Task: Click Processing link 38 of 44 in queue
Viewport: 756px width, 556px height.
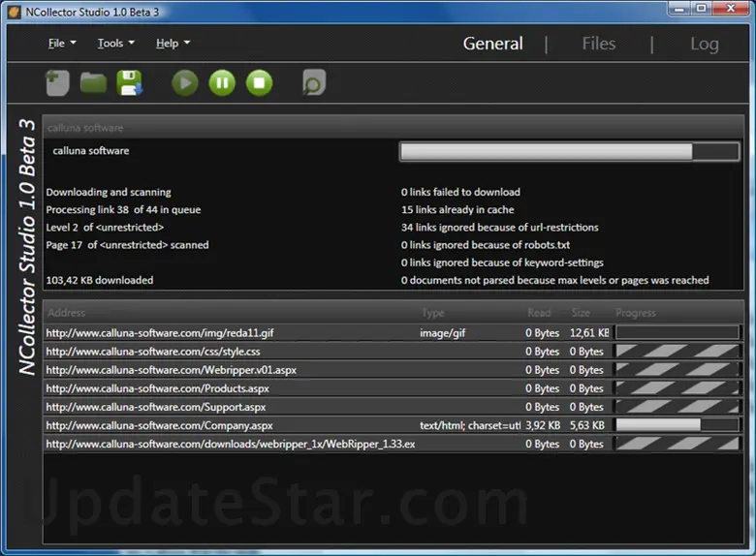Action: click(x=123, y=209)
